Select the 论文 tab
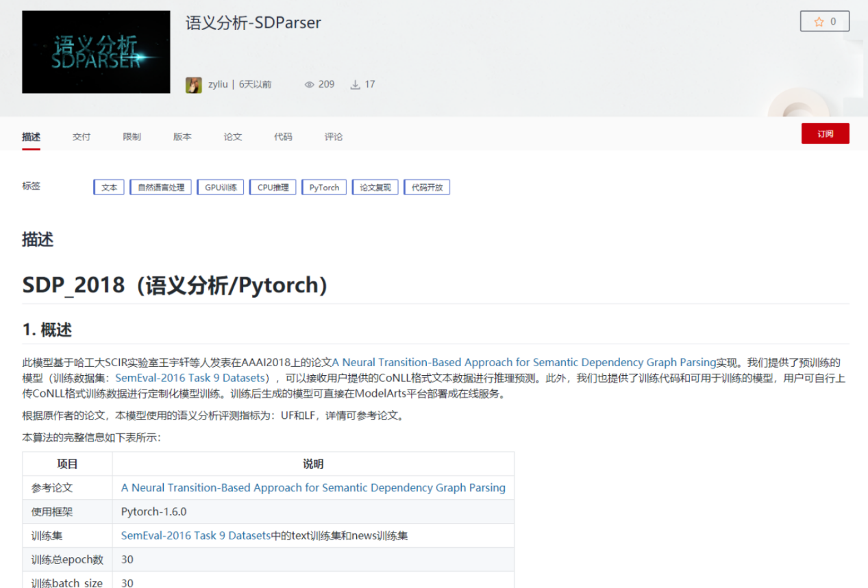This screenshot has width=868, height=588. [233, 137]
